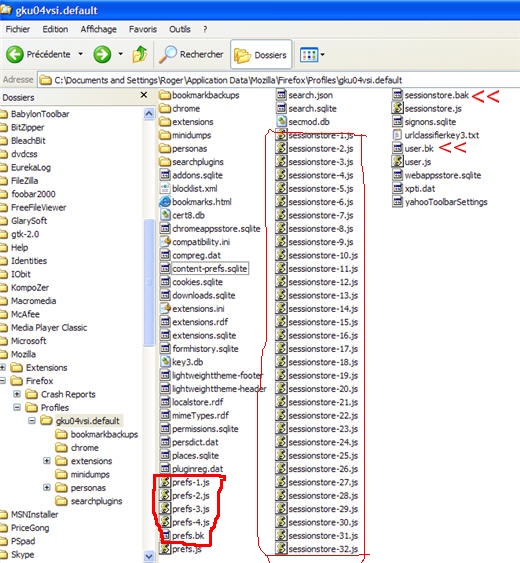Select the Skype folder in tree

coord(23,554)
